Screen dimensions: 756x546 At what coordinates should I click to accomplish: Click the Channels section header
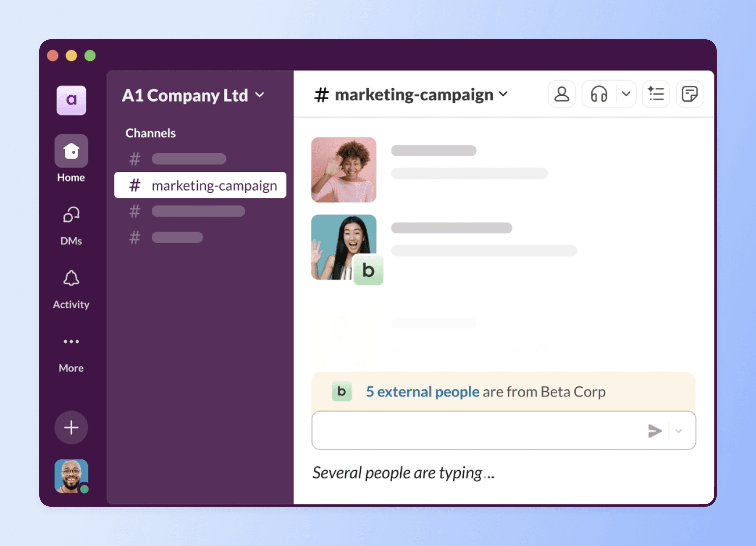click(150, 133)
